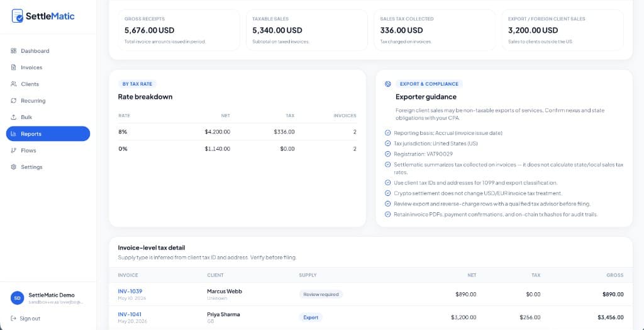Open Settings from the sidebar

coord(48,167)
